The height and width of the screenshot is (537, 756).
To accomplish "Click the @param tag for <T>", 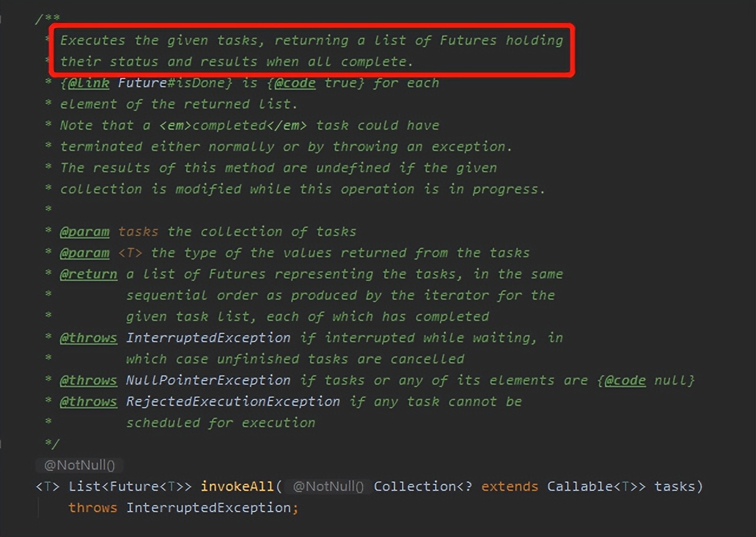I will pyautogui.click(x=84, y=253).
